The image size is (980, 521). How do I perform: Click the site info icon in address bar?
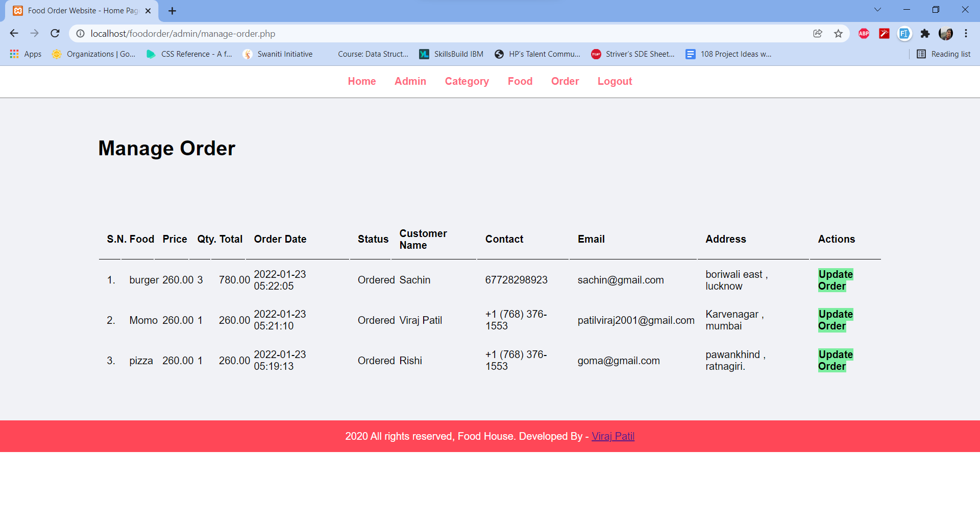tap(80, 33)
